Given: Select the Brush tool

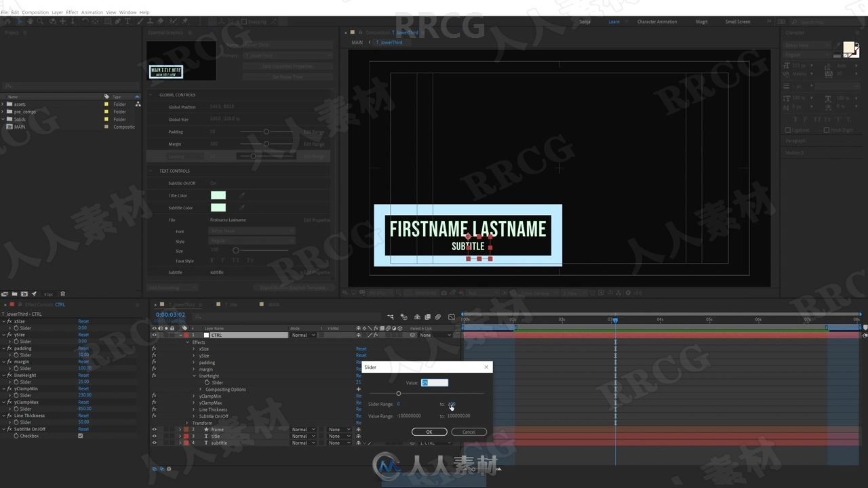Looking at the screenshot, I should (140, 22).
